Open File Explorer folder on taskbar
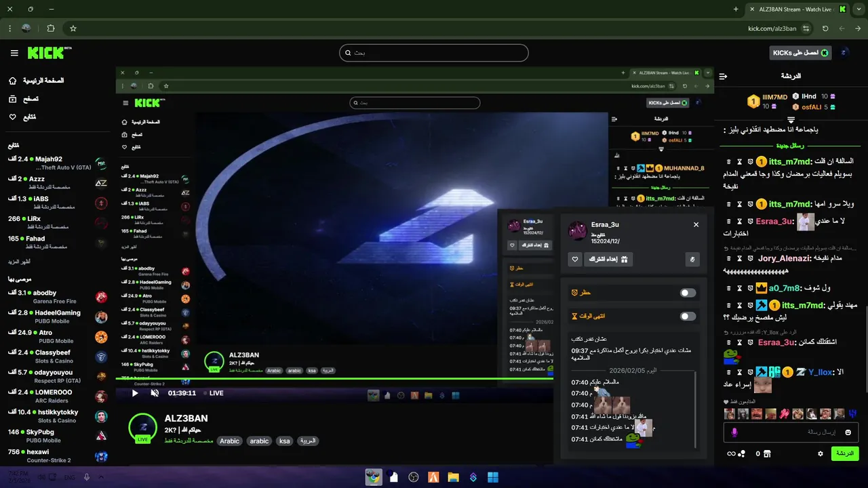This screenshot has height=488, width=868. [453, 477]
